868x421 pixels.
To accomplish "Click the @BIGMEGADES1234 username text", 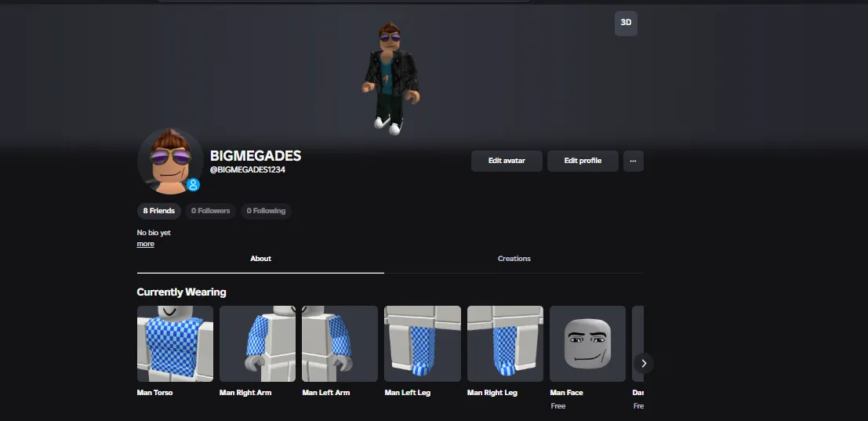I will click(x=248, y=170).
